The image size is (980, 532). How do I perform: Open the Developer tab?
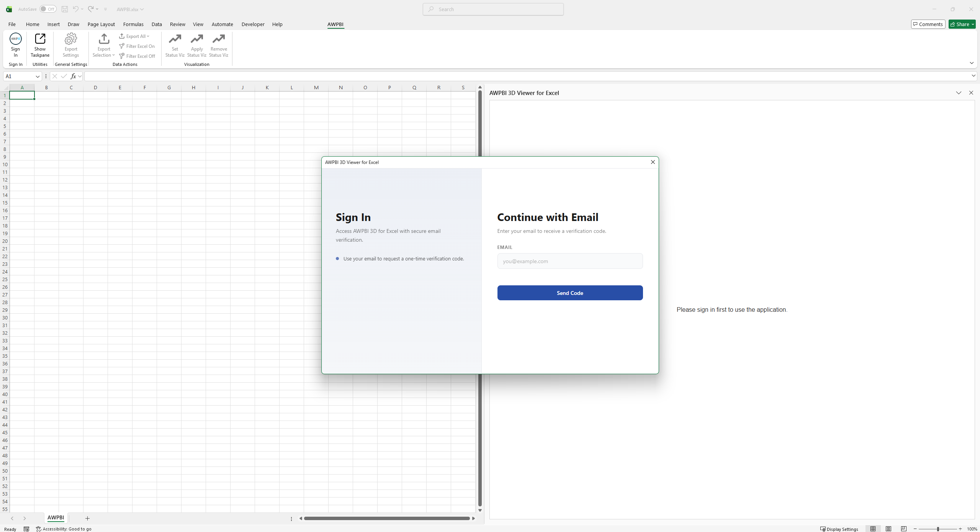click(x=253, y=24)
